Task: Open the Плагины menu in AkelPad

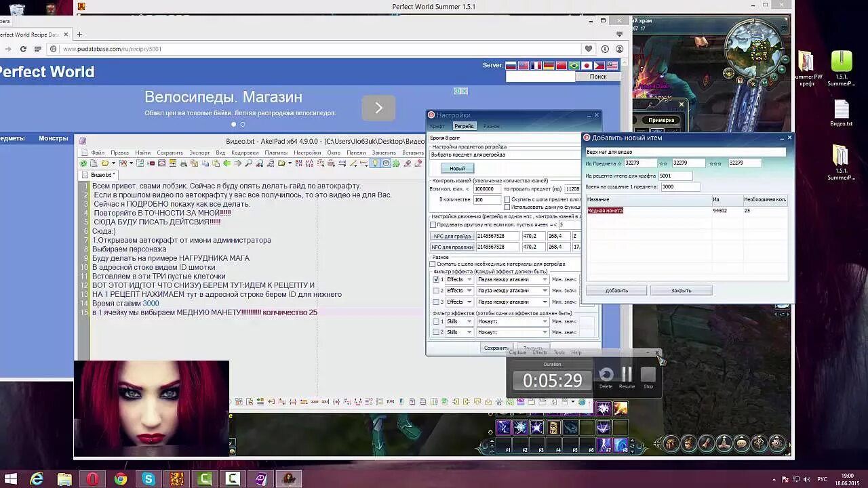Action: click(276, 152)
